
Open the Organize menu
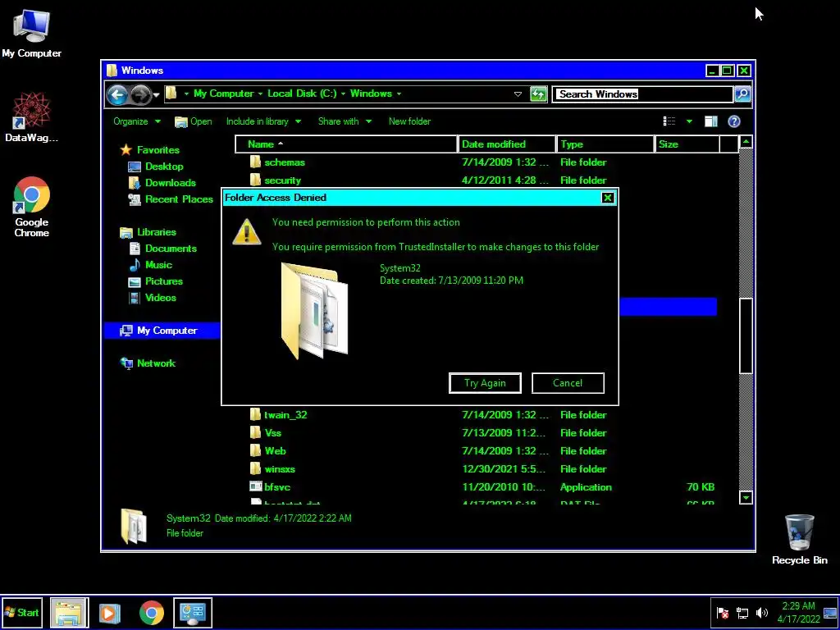pos(137,121)
